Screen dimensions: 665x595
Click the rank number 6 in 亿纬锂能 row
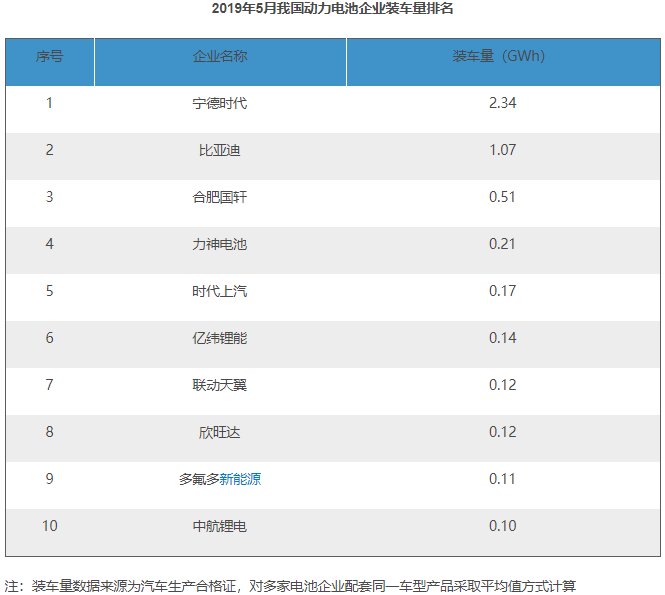tap(50, 338)
